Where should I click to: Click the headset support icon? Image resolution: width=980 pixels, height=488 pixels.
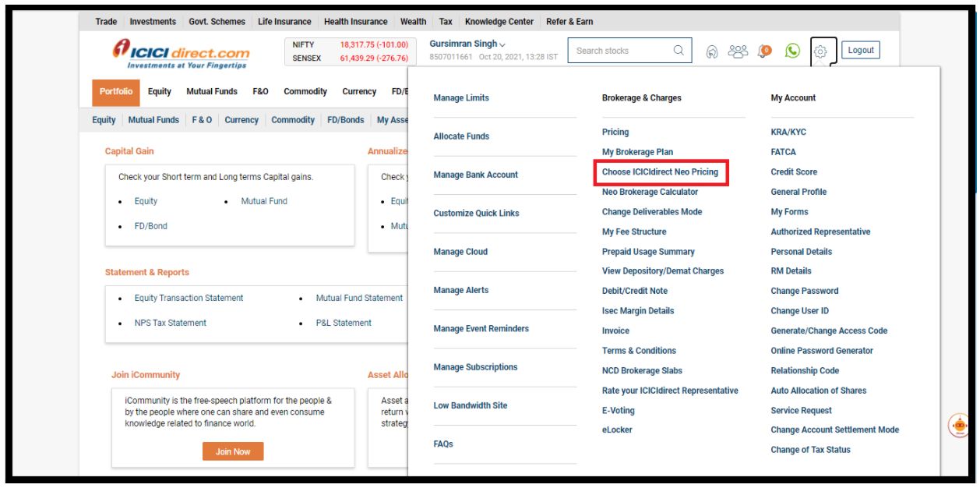click(711, 51)
